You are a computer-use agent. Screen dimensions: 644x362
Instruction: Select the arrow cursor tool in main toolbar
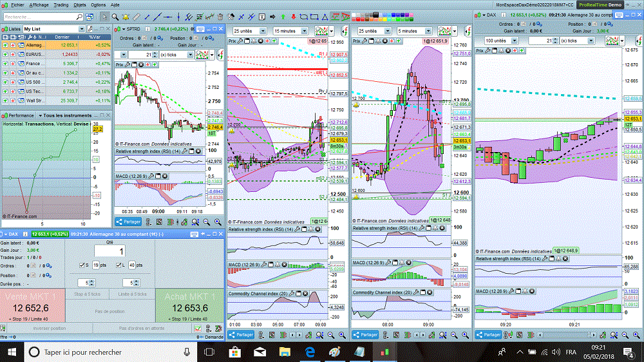[x=104, y=17]
